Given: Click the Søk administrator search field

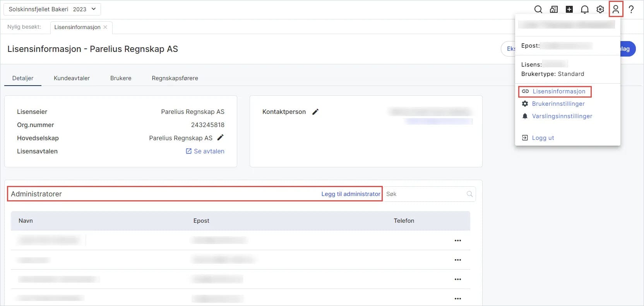Looking at the screenshot, I should pos(426,194).
